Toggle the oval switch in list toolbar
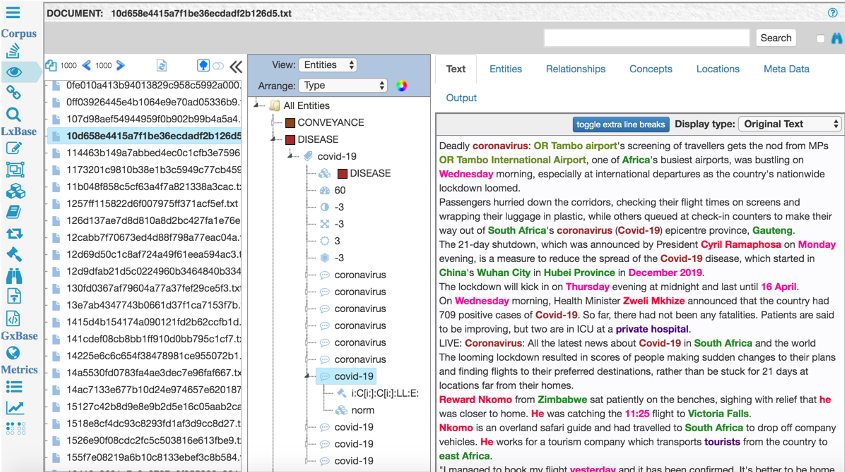The image size is (845, 472). [x=218, y=66]
